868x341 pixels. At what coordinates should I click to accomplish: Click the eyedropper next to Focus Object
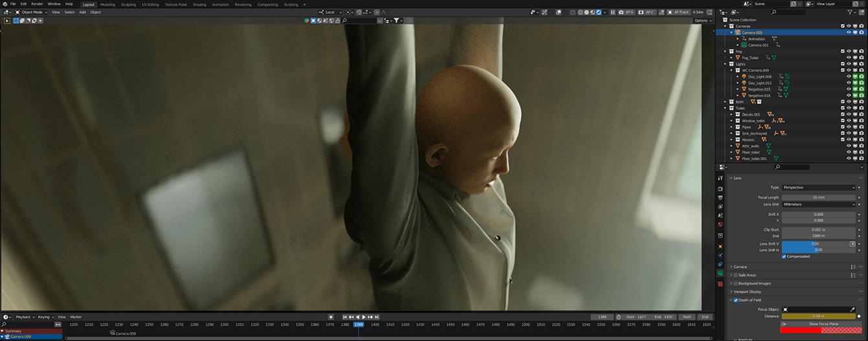coord(852,309)
